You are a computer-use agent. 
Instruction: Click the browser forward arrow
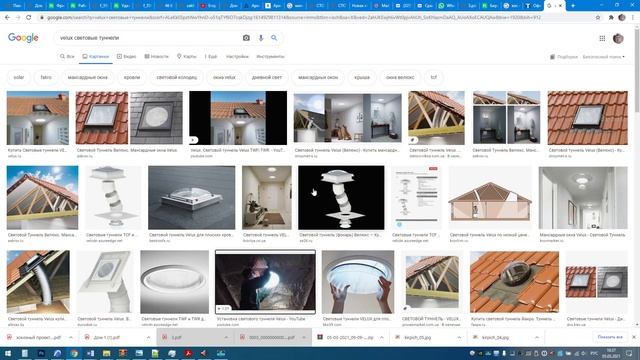point(18,18)
